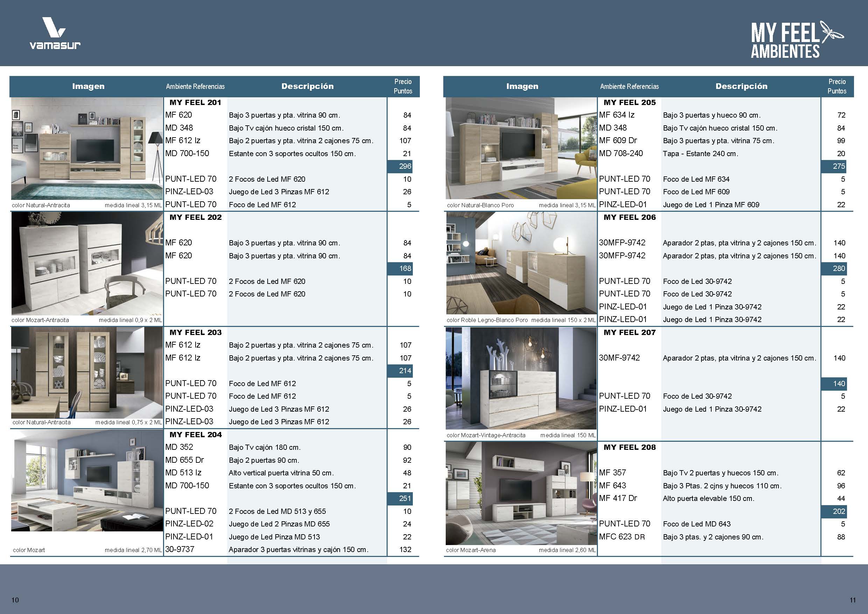Select the heading MY FEEL 204
868x614 pixels.
pos(196,435)
